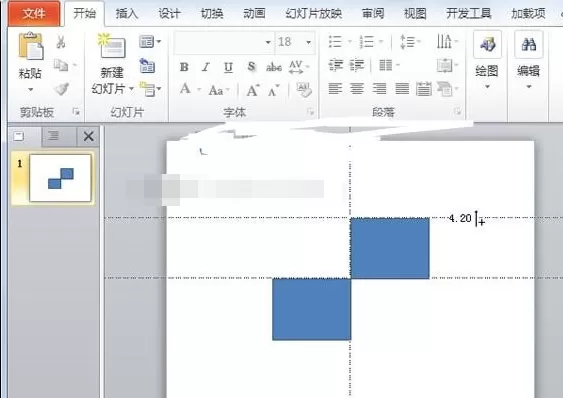
Task: Click the 新建幻灯片 new slide icon
Action: (112, 46)
